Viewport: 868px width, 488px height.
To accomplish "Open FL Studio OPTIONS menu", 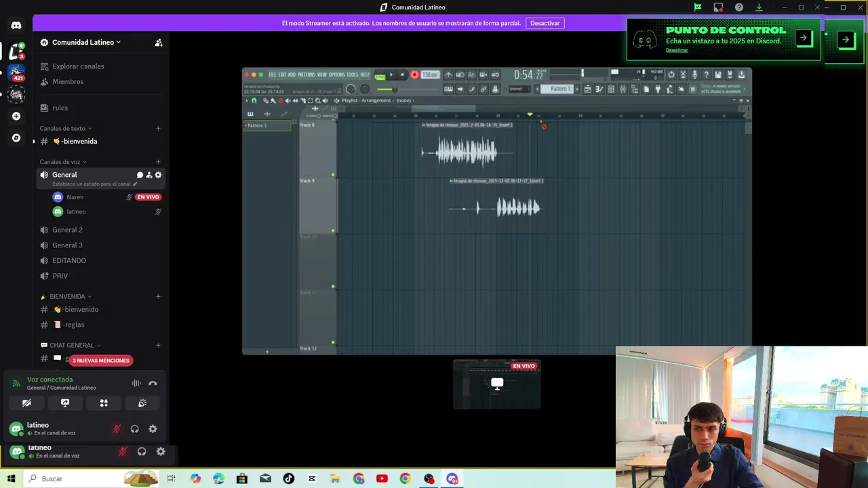I will (x=337, y=75).
